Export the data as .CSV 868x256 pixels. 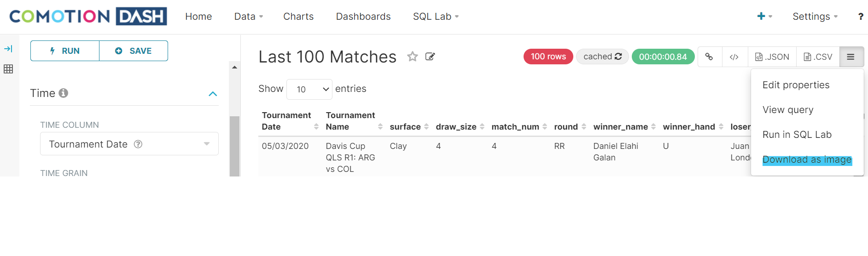click(818, 57)
